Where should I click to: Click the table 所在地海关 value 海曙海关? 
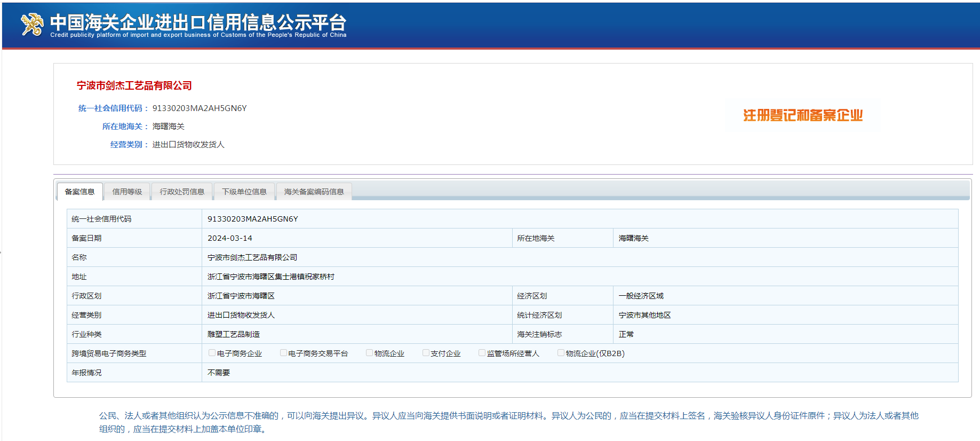point(634,238)
